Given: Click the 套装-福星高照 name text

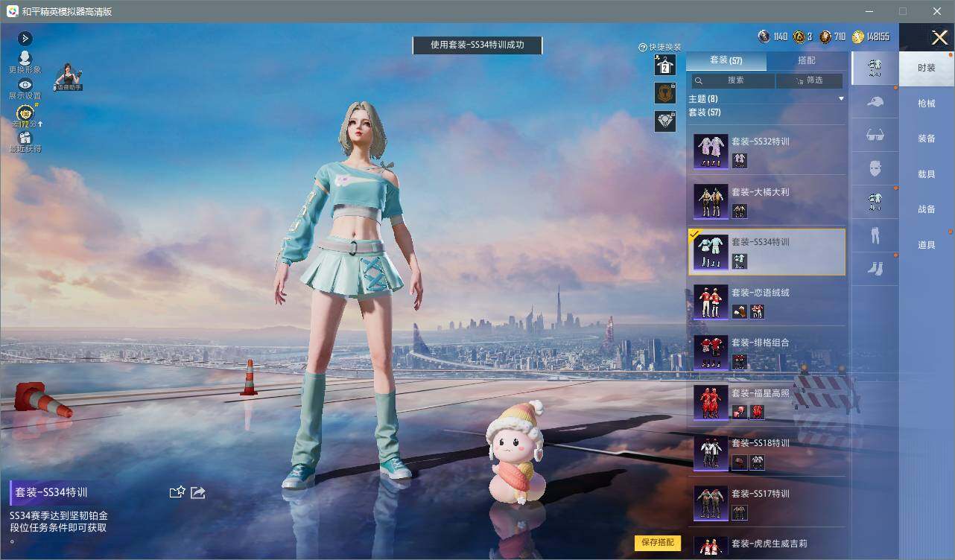Looking at the screenshot, I should click(x=761, y=393).
